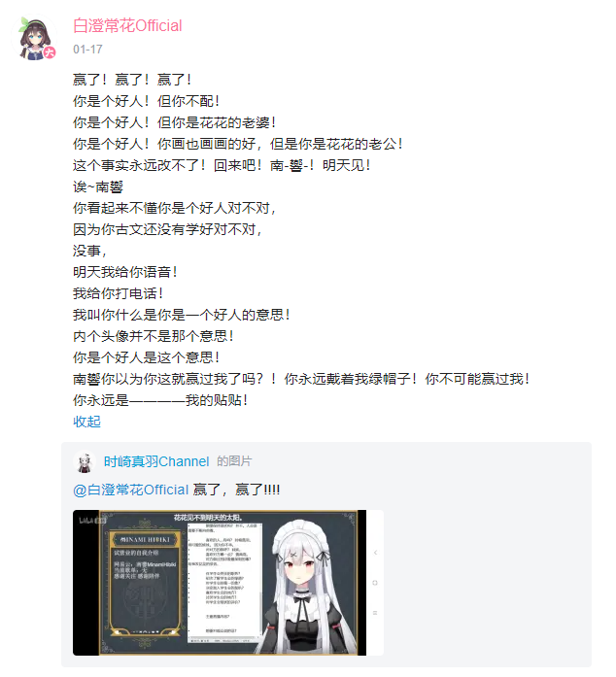Tap the Android back arrow icon
The height and width of the screenshot is (677, 616).
375,553
